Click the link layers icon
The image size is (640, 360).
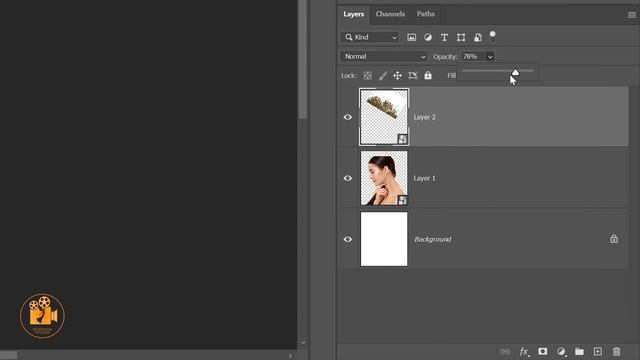(x=505, y=351)
